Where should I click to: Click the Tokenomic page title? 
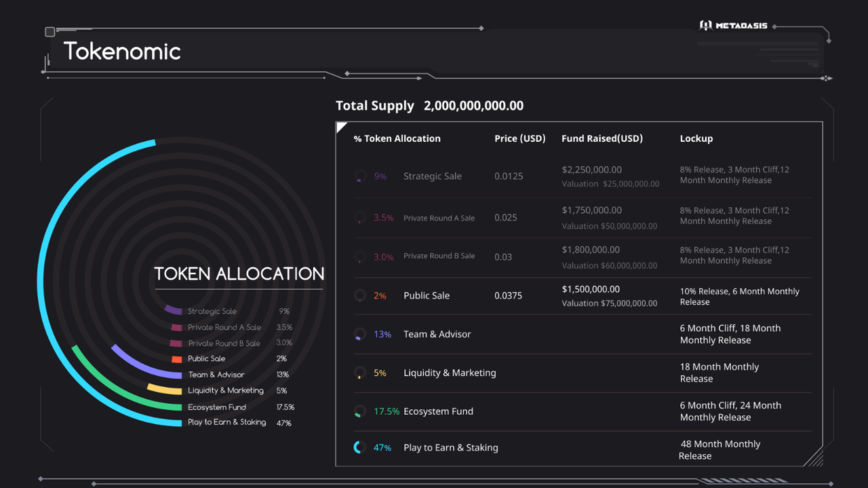tap(122, 52)
